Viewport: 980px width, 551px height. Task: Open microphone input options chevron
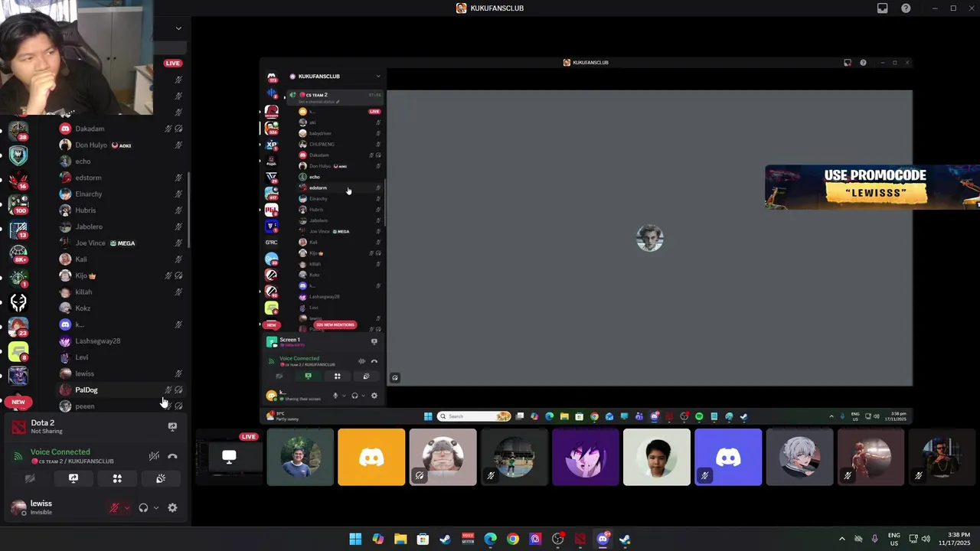click(126, 507)
